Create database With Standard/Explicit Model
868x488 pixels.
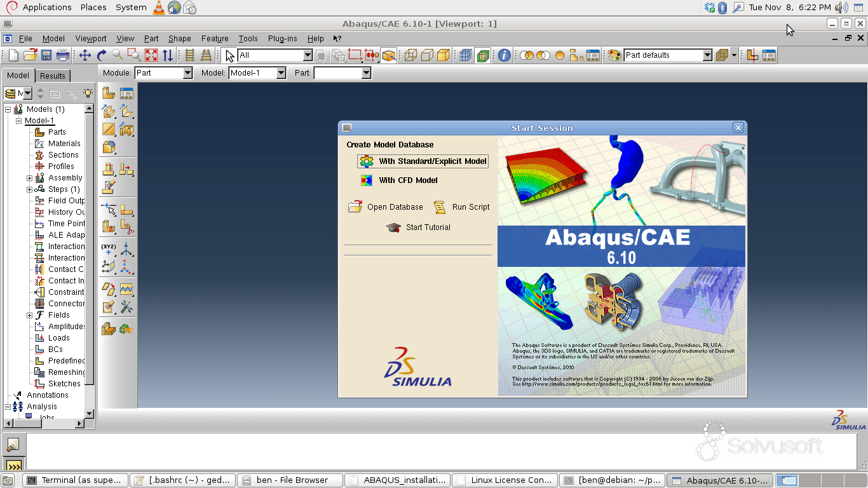(423, 161)
